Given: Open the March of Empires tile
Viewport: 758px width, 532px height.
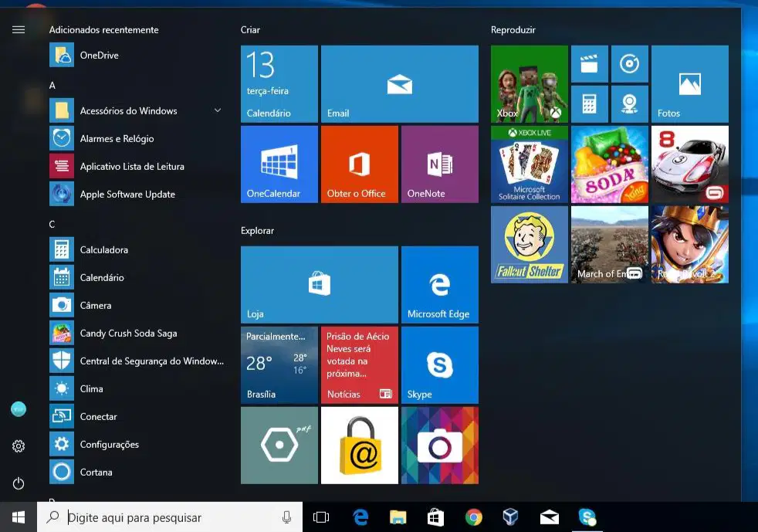Looking at the screenshot, I should coord(610,245).
